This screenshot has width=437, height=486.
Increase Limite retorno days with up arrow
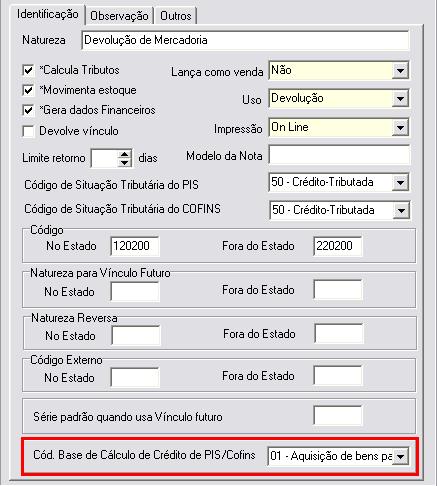124,154
